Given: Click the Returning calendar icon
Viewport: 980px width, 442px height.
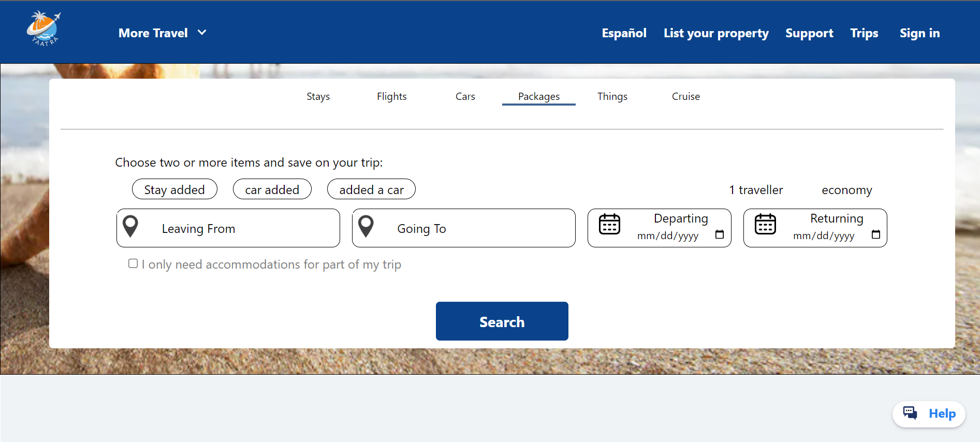Looking at the screenshot, I should [x=765, y=224].
